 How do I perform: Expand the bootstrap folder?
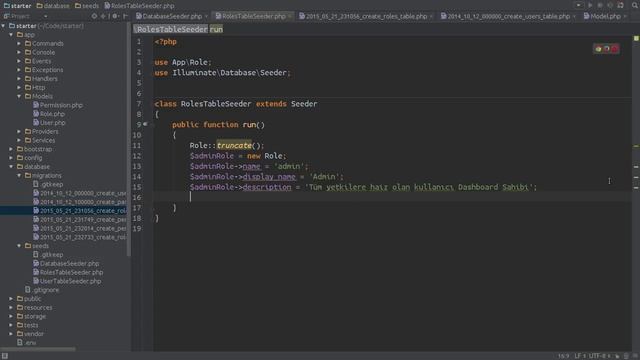[x=11, y=149]
